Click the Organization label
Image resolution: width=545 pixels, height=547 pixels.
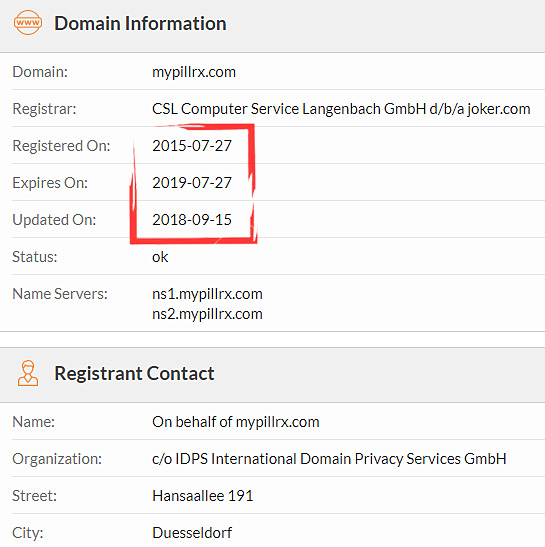(x=57, y=459)
